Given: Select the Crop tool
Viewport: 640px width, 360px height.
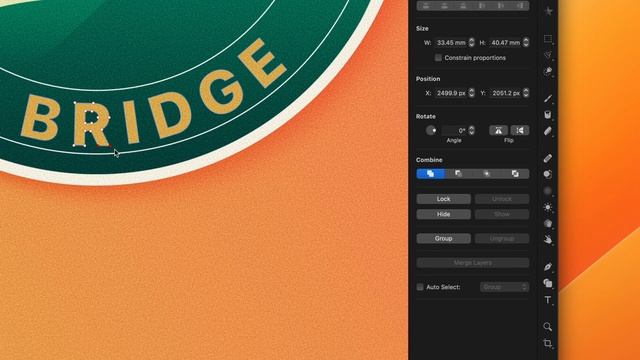Looking at the screenshot, I should pos(548,343).
